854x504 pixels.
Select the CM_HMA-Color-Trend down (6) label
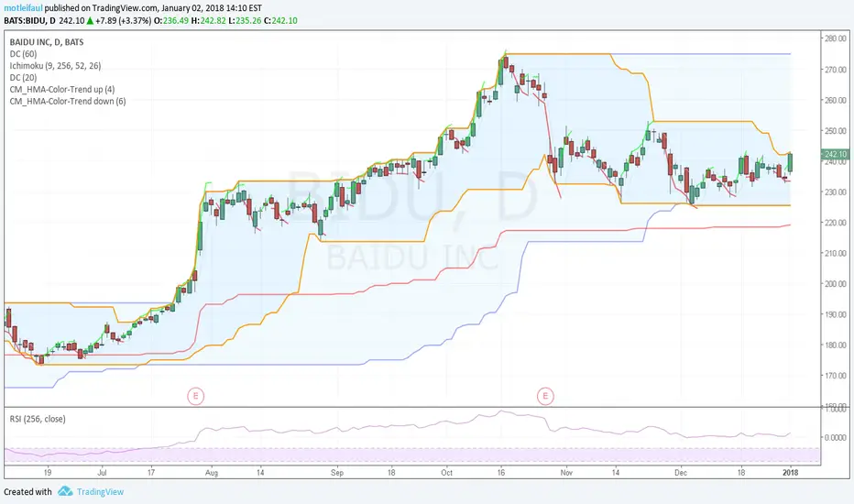pyautogui.click(x=68, y=102)
